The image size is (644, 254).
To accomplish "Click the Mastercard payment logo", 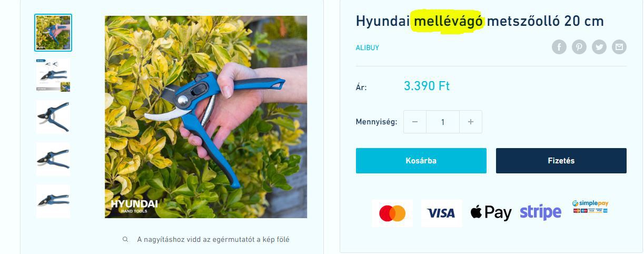I will click(392, 213).
